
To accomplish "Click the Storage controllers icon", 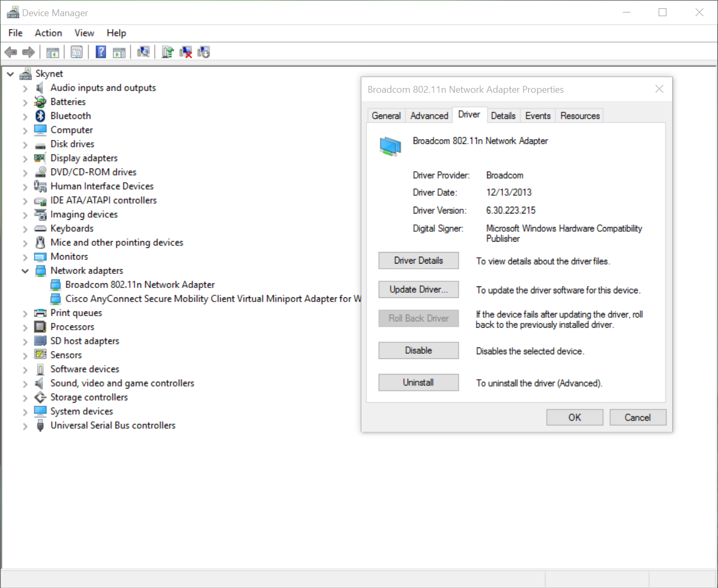I will coord(40,397).
